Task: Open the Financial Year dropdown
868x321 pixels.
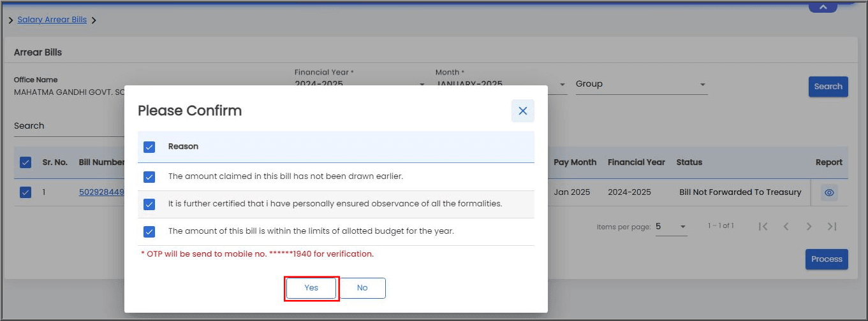Action: (359, 84)
